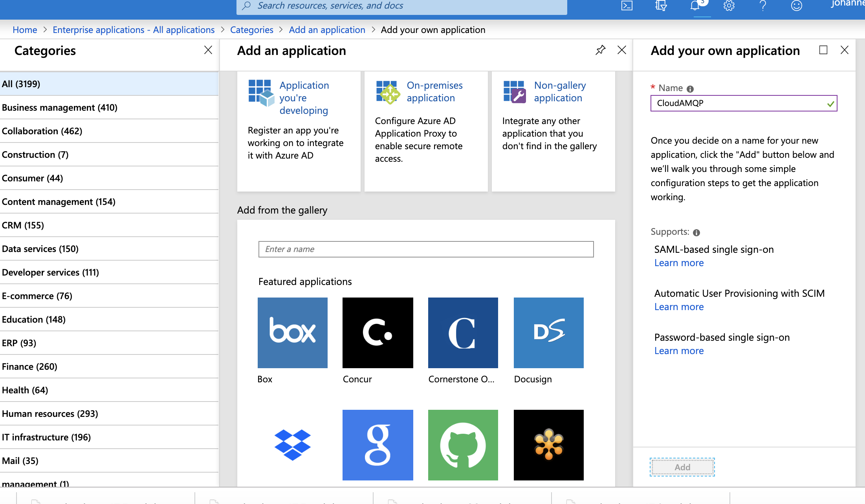Select Data services (150) category

coord(109,249)
